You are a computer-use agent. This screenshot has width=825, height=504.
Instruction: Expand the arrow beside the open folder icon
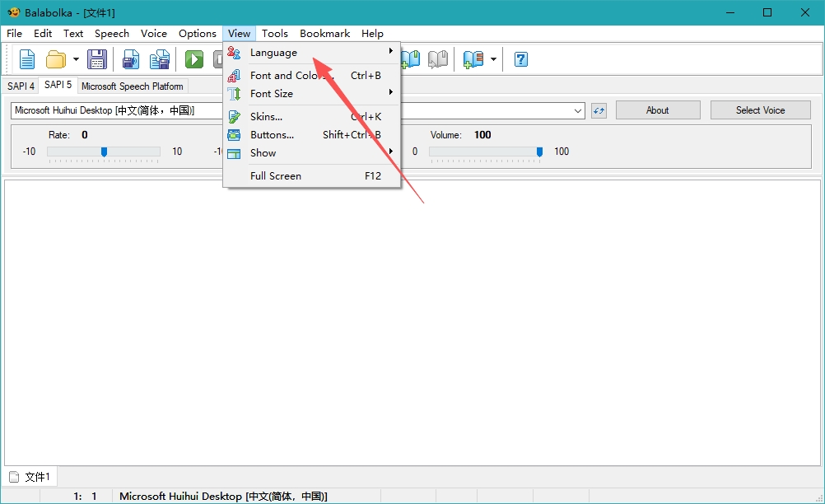pyautogui.click(x=76, y=59)
